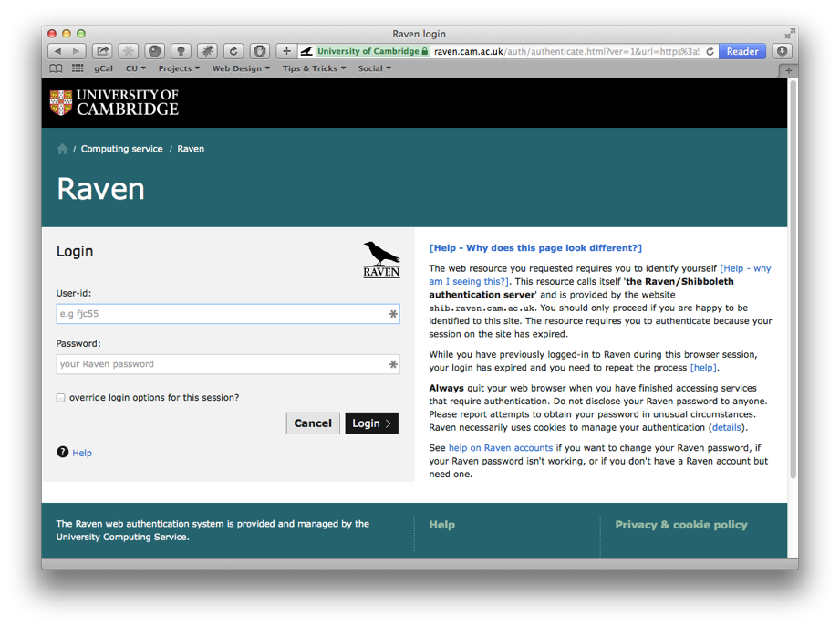Screen dimensions: 840x627
Task: Expand the Projects bookmarks folder
Action: tap(179, 68)
